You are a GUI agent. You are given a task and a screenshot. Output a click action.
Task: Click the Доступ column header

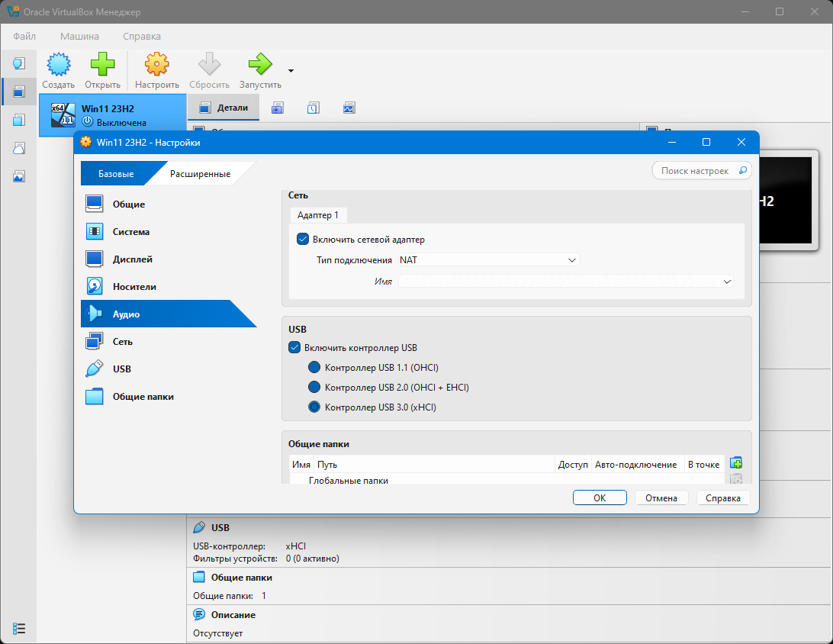click(x=573, y=465)
